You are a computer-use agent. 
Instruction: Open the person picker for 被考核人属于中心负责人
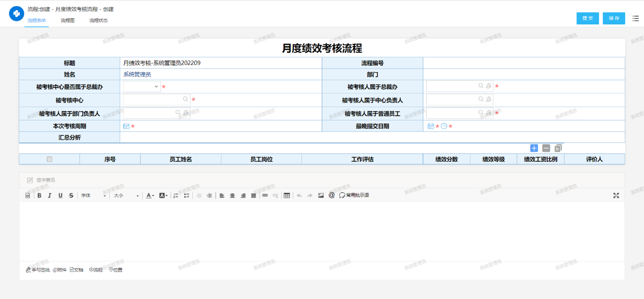(488, 99)
